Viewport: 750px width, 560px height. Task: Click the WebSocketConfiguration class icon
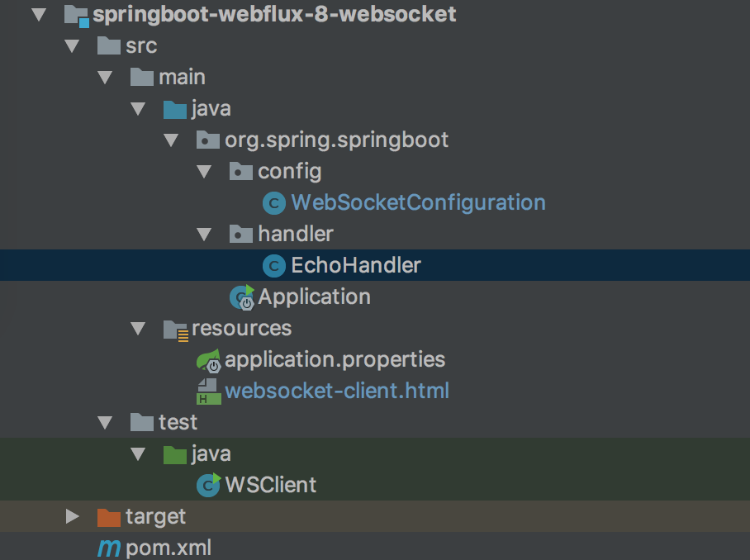point(273,203)
